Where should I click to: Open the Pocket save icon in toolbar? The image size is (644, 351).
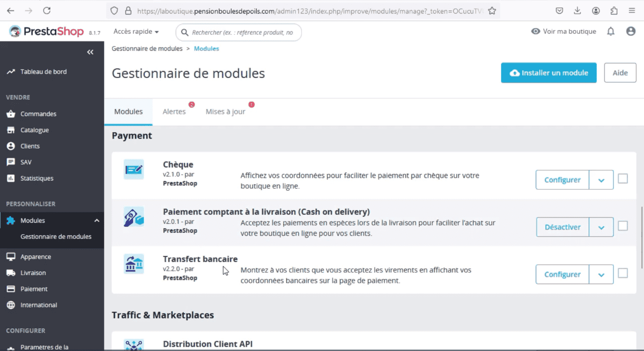[560, 10]
